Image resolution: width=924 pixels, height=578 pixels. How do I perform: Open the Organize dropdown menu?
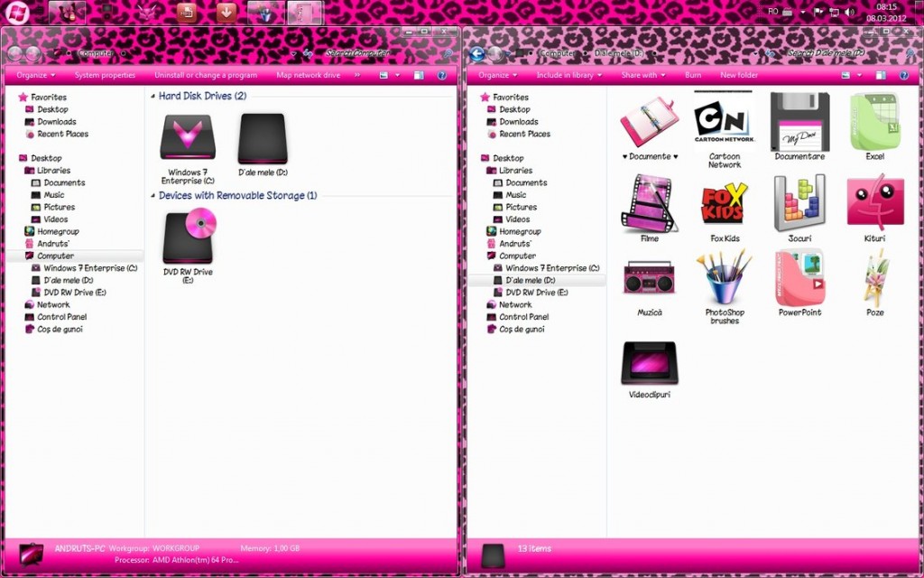coord(33,75)
